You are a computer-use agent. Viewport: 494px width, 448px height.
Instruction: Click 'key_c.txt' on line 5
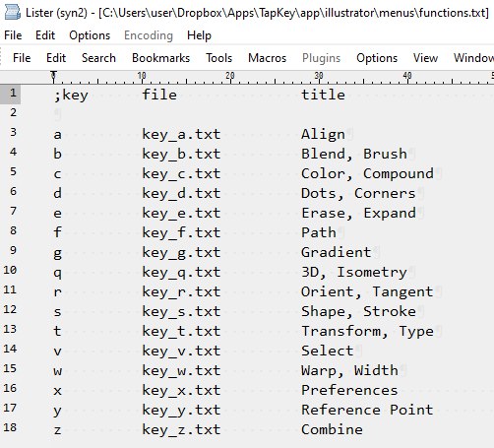(181, 174)
